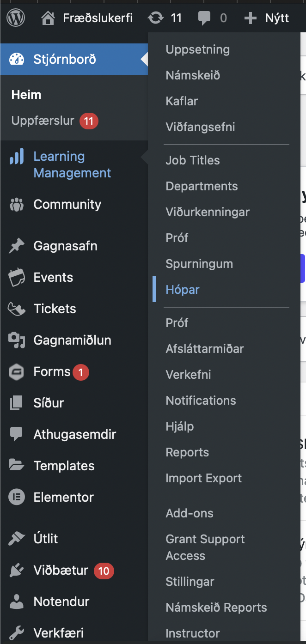Click the Viðbætur plugin icon

pyautogui.click(x=17, y=571)
